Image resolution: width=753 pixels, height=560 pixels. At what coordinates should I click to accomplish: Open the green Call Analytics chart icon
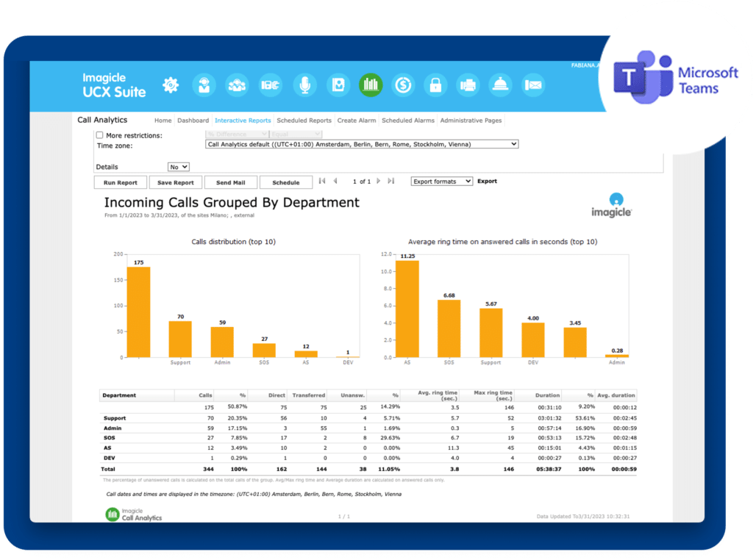pyautogui.click(x=371, y=85)
